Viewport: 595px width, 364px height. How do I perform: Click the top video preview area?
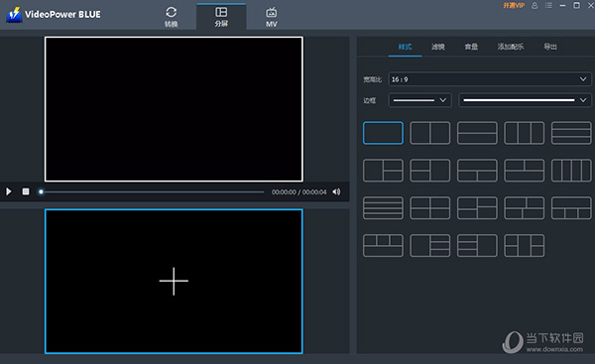(x=174, y=109)
